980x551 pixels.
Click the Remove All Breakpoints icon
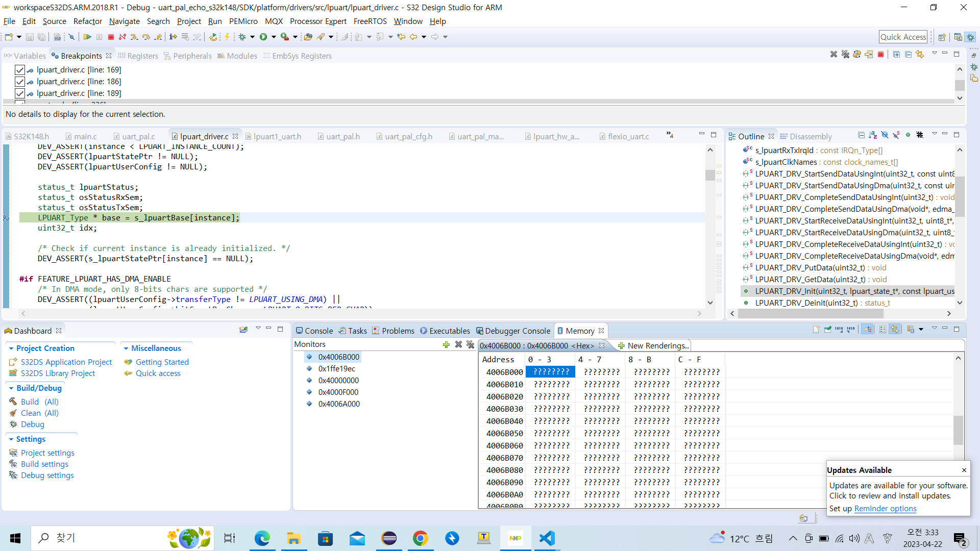[845, 54]
